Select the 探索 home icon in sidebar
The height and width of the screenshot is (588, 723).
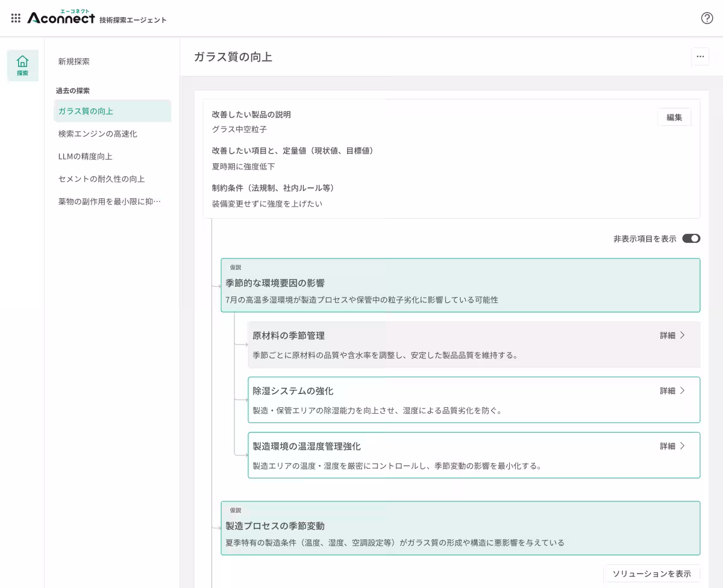[22, 65]
